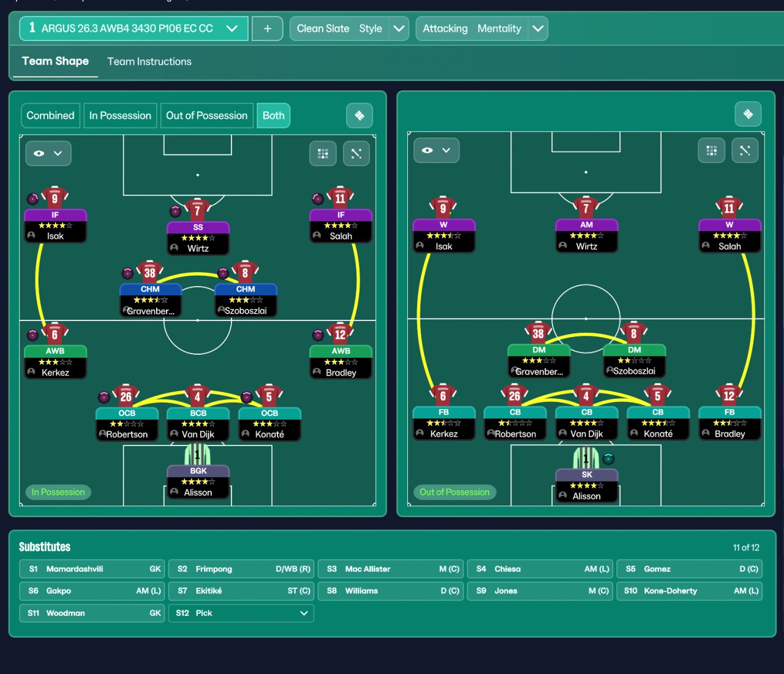The height and width of the screenshot is (674, 784).
Task: Click the teal instruction icon next to Alisson SK
Action: click(608, 458)
